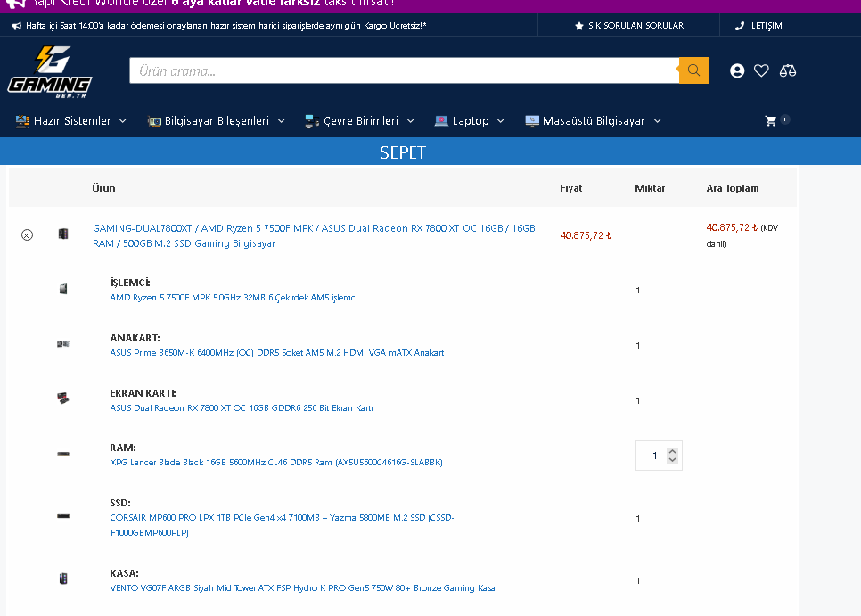Click the phone icon beside İletişim
Screen dimensions: 861x616
point(740,26)
